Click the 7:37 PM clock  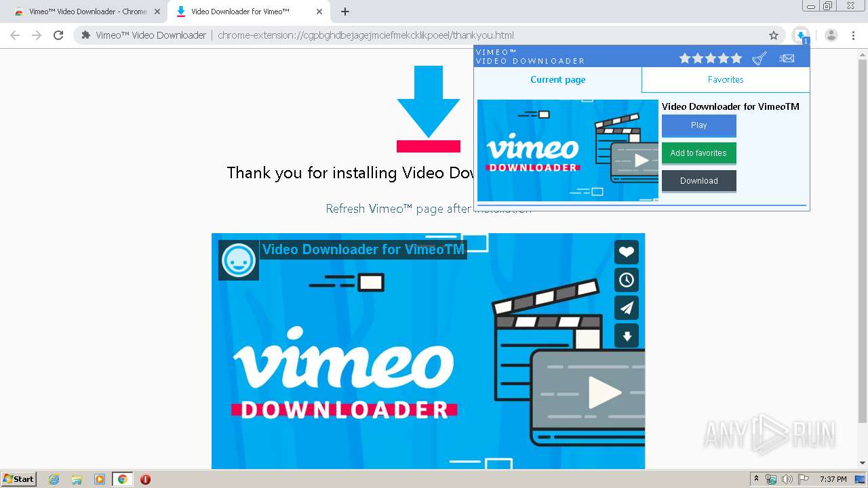[833, 479]
